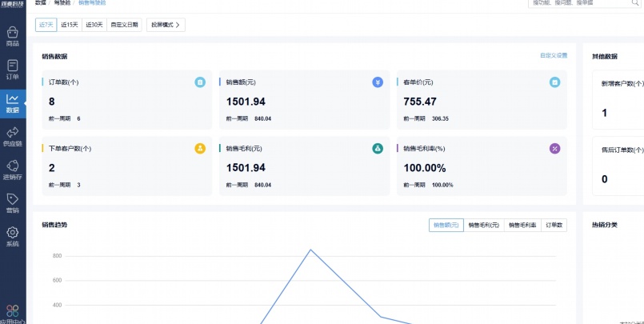Viewport: 644px width, 324px height.
Task: Open 进销存 (Inventory) sidebar icon
Action: pyautogui.click(x=13, y=169)
